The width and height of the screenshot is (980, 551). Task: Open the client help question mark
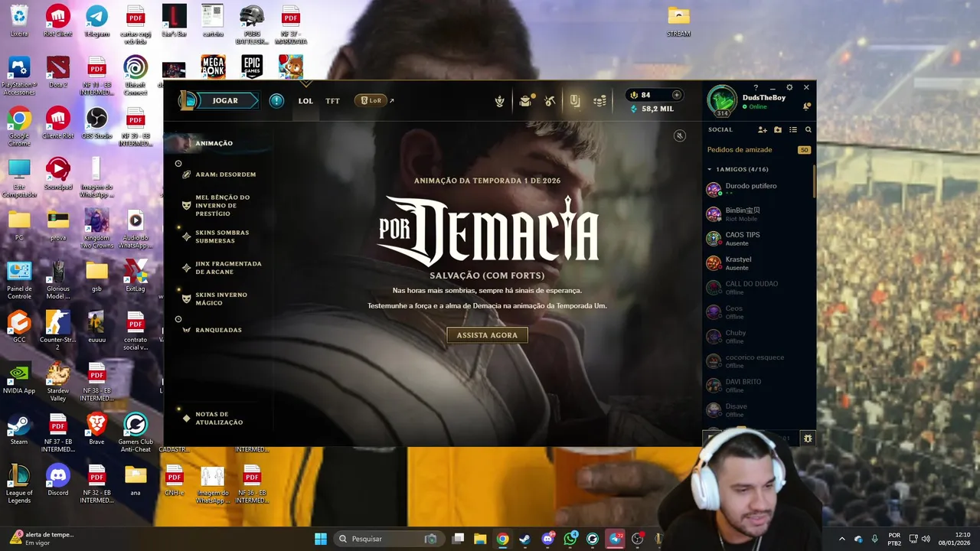tap(756, 87)
